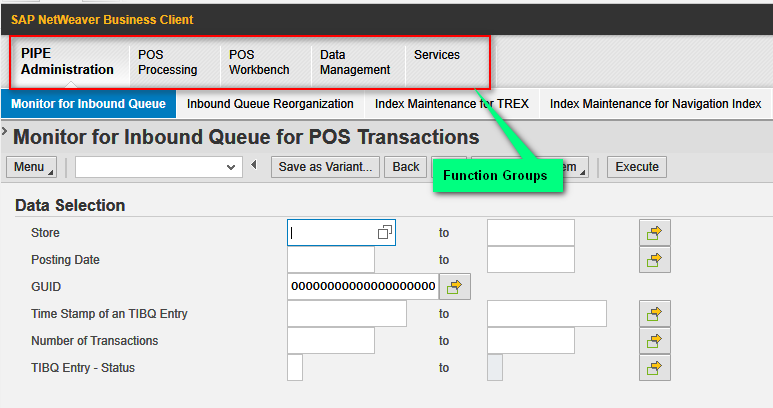The image size is (773, 408).
Task: Open the command field dropdown
Action: click(232, 167)
